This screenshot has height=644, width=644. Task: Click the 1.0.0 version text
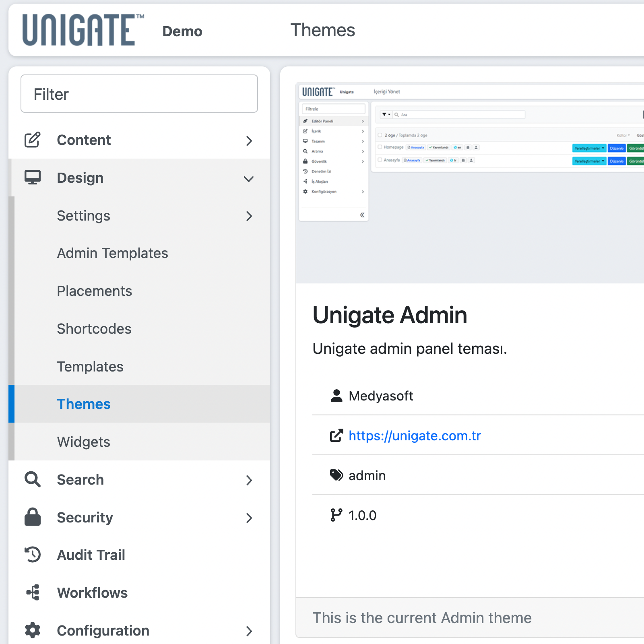coord(362,516)
